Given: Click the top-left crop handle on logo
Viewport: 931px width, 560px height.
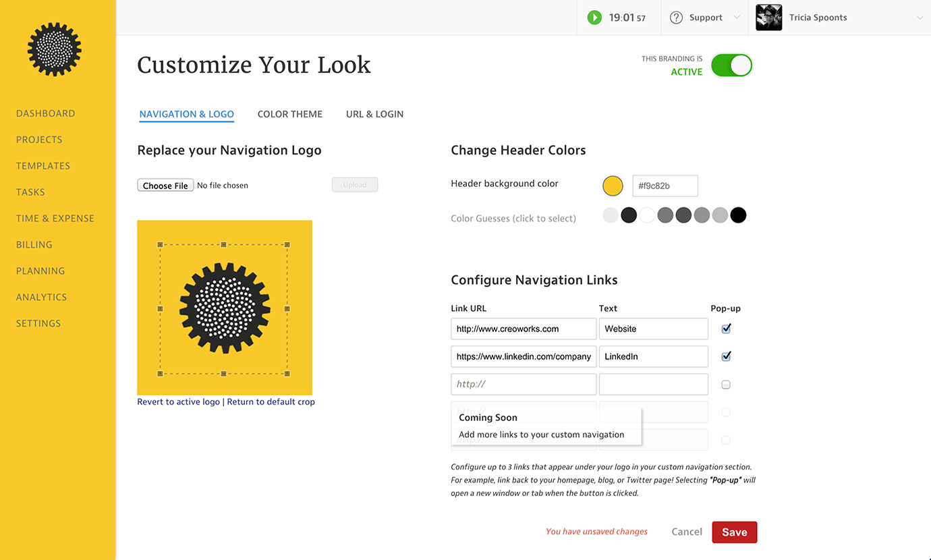Looking at the screenshot, I should coord(161,245).
